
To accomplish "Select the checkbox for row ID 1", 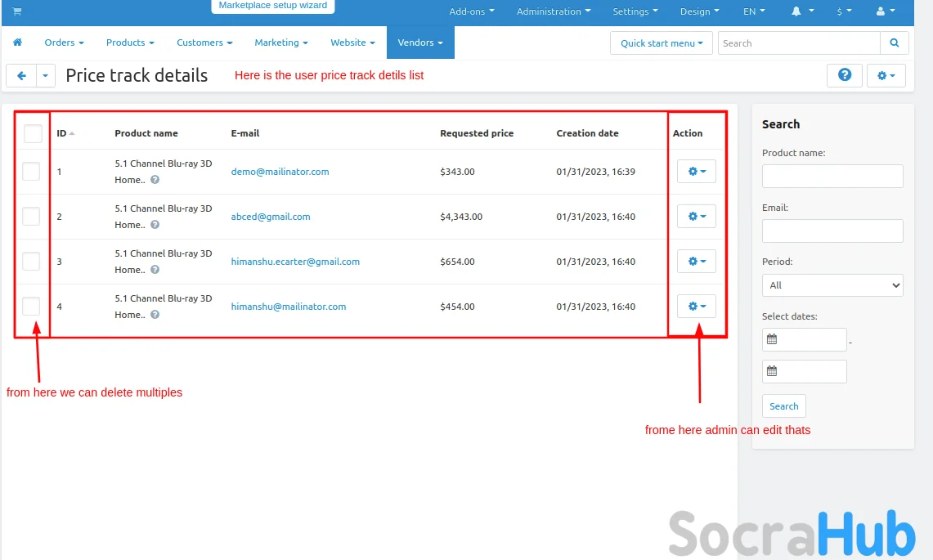I will (31, 172).
